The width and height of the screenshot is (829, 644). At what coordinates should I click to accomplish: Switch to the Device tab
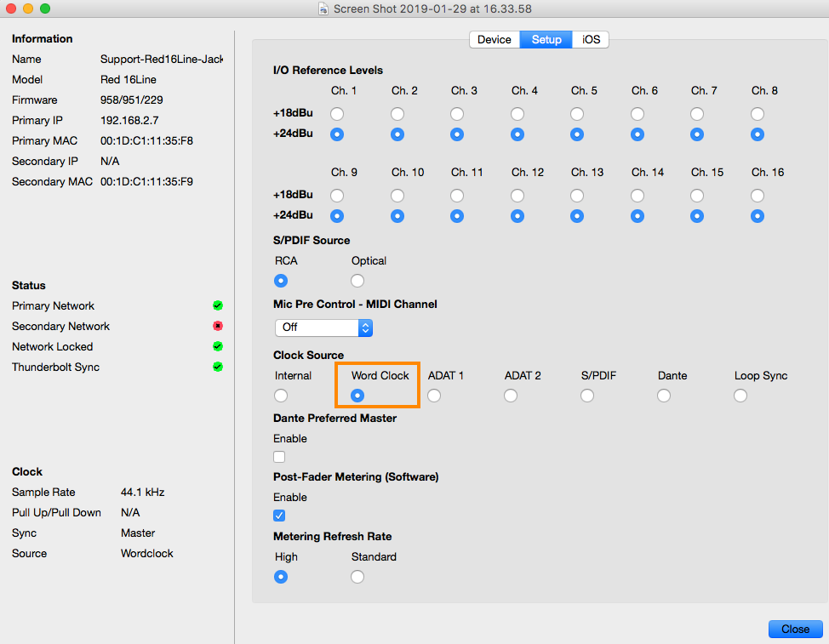coord(495,40)
